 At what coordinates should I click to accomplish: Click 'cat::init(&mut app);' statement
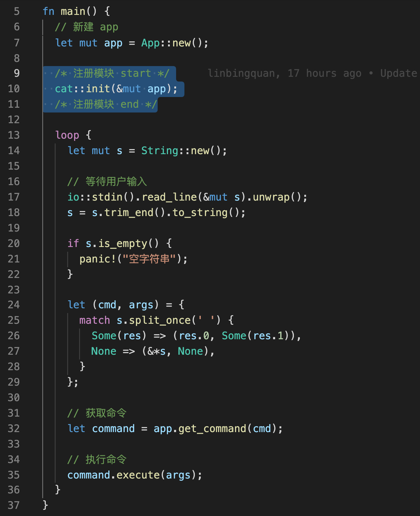(x=116, y=89)
